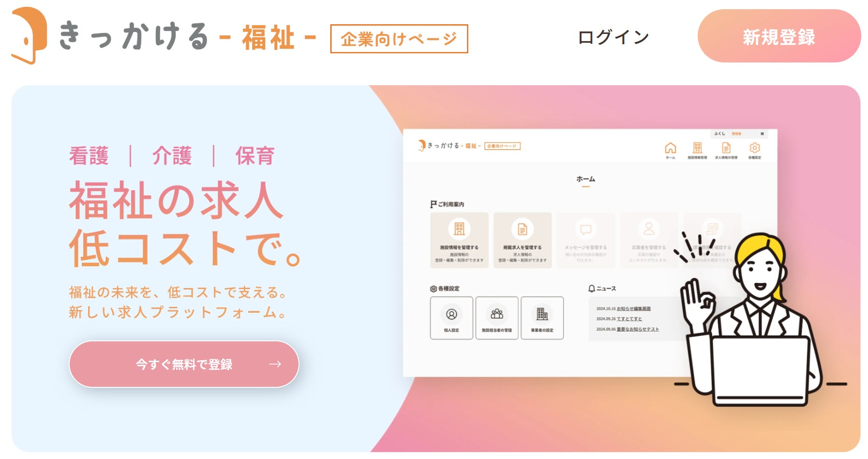The width and height of the screenshot is (868, 459).
Task: Select the 施設担当者の管理 group icon tile
Action: (497, 318)
